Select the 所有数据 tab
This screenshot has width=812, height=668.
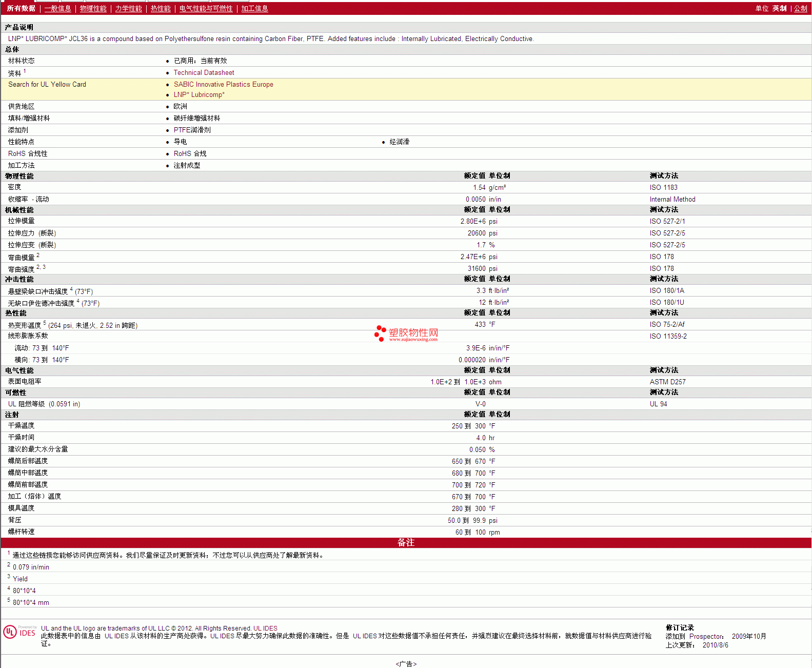21,9
